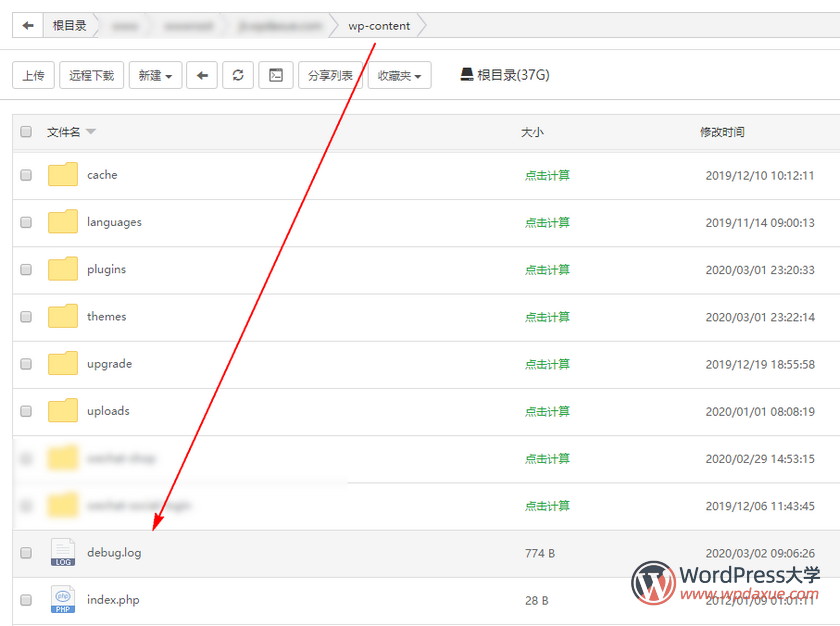Open the 收藏夹 dropdown
The image size is (840, 626).
click(399, 75)
